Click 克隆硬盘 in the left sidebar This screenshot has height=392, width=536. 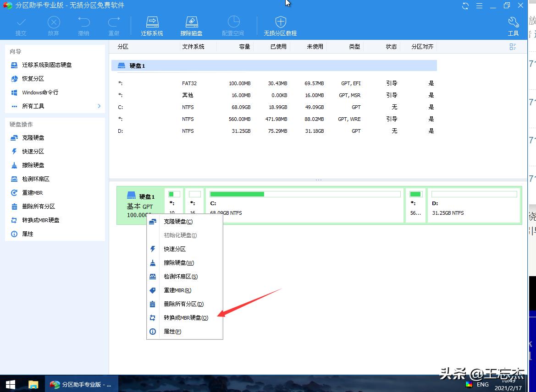click(33, 138)
